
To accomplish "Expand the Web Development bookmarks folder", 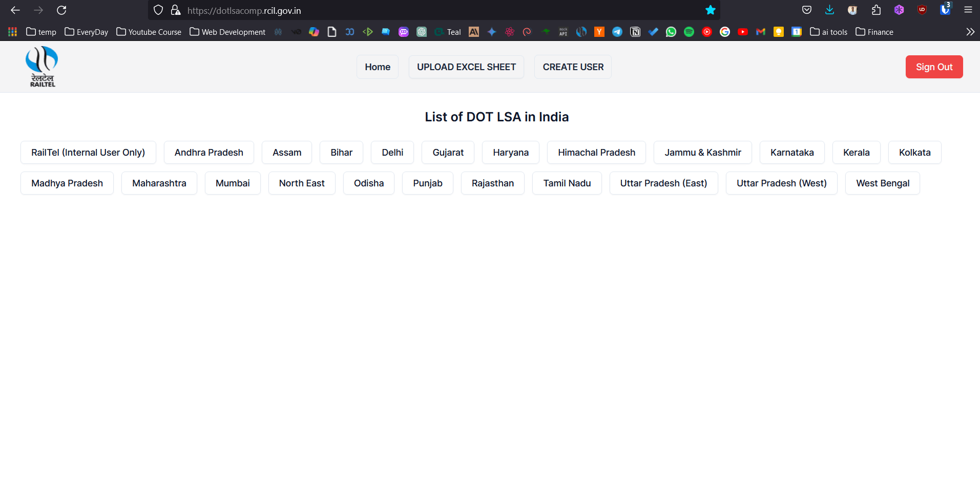I will [x=227, y=32].
